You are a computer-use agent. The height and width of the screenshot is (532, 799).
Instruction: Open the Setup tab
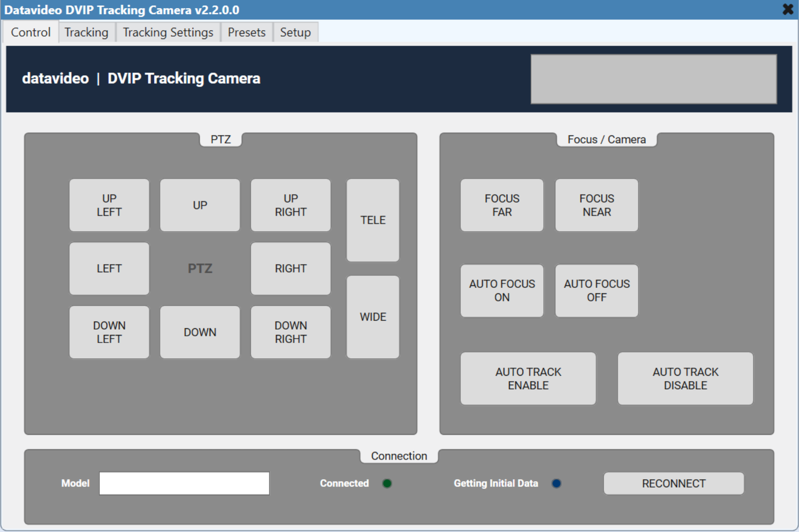pos(295,32)
